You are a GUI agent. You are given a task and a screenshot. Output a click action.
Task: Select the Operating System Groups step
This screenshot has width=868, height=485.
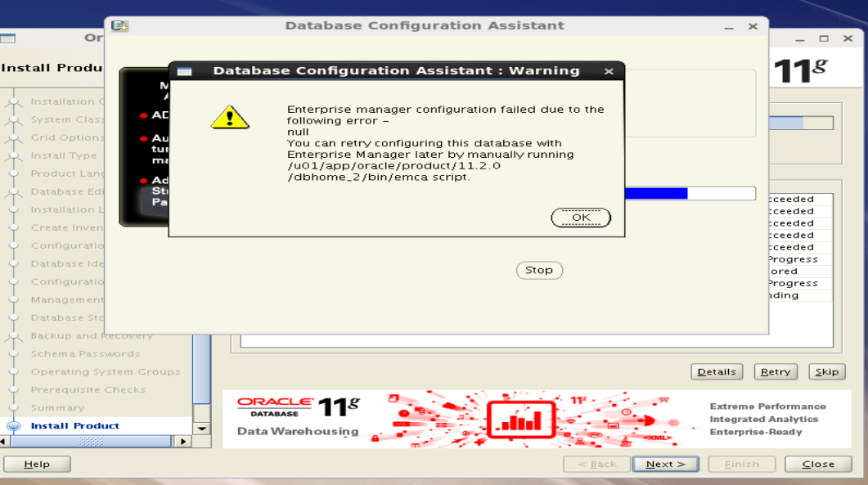[106, 372]
